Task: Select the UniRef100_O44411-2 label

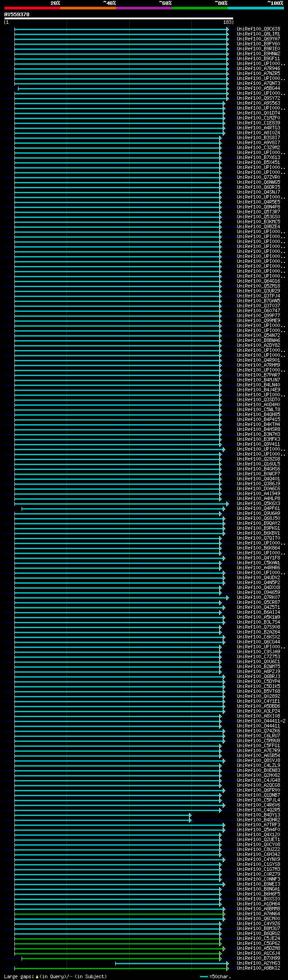Action: coord(261,721)
